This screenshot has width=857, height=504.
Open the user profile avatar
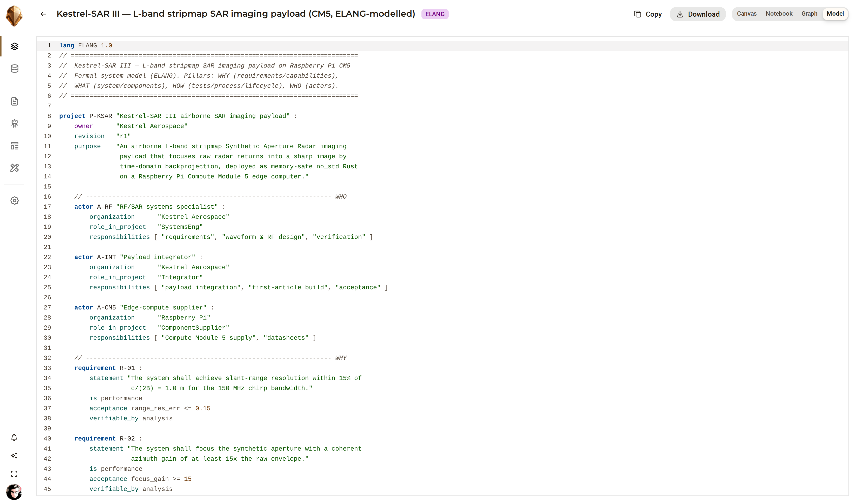(x=14, y=492)
